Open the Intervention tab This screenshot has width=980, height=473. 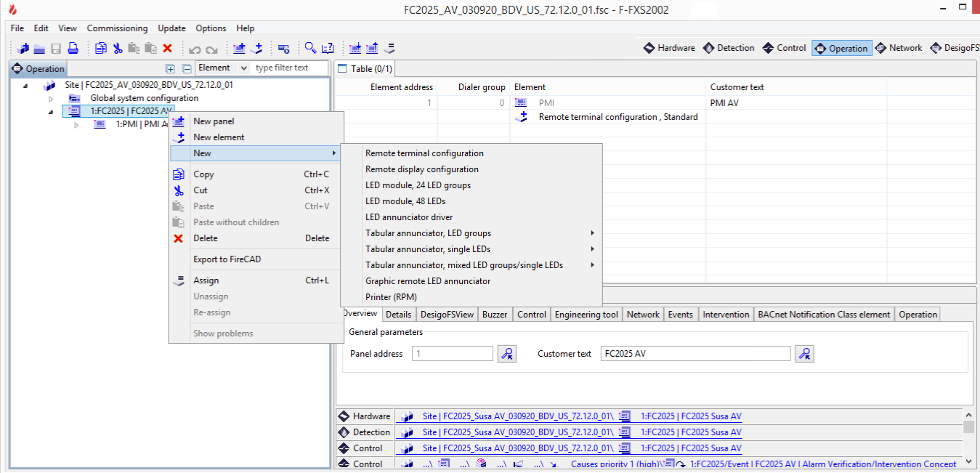[726, 315]
